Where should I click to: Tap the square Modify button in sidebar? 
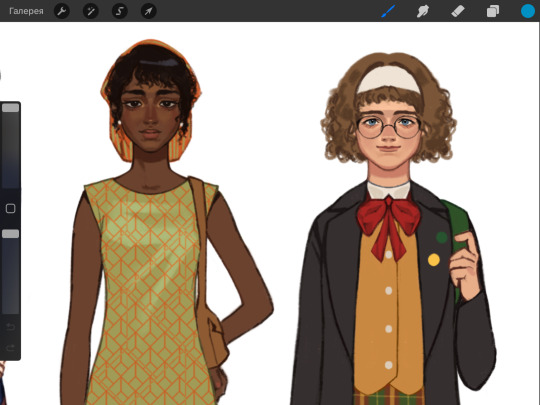pos(11,208)
